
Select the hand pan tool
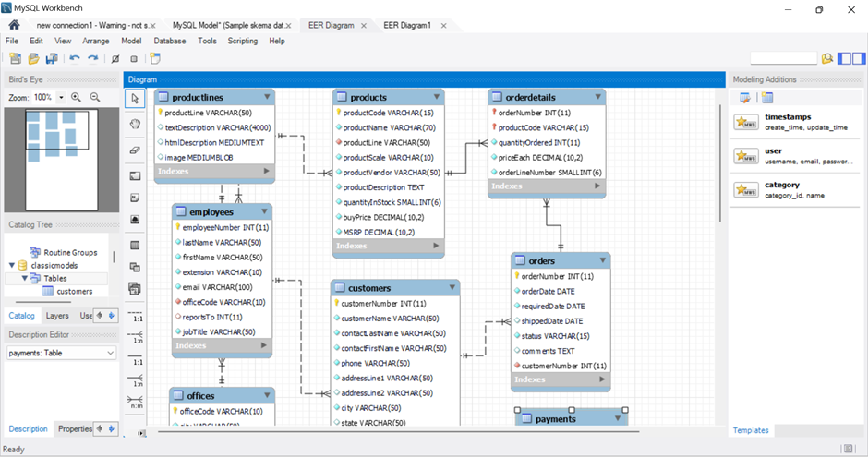pos(135,124)
